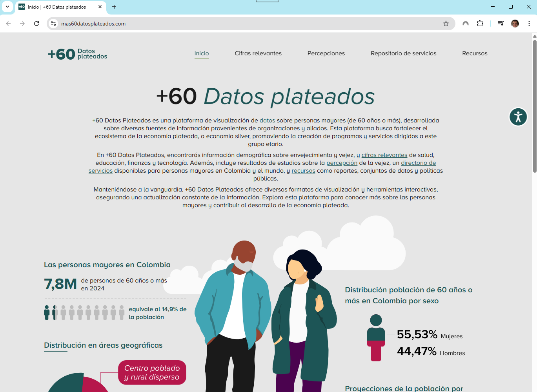Click the 'Centro poblado y rural disperso' label
Screen dimensions: 537x392
(x=152, y=372)
